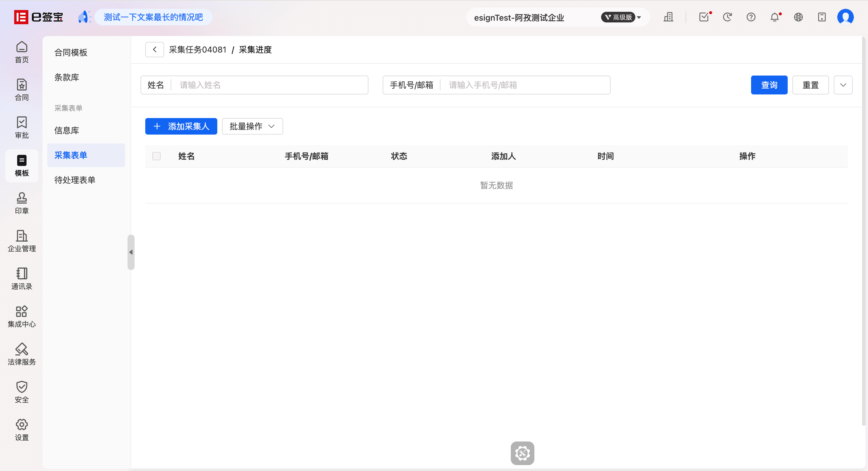Click the 手机号/邮箱 column header in table
868x471 pixels.
[x=306, y=156]
